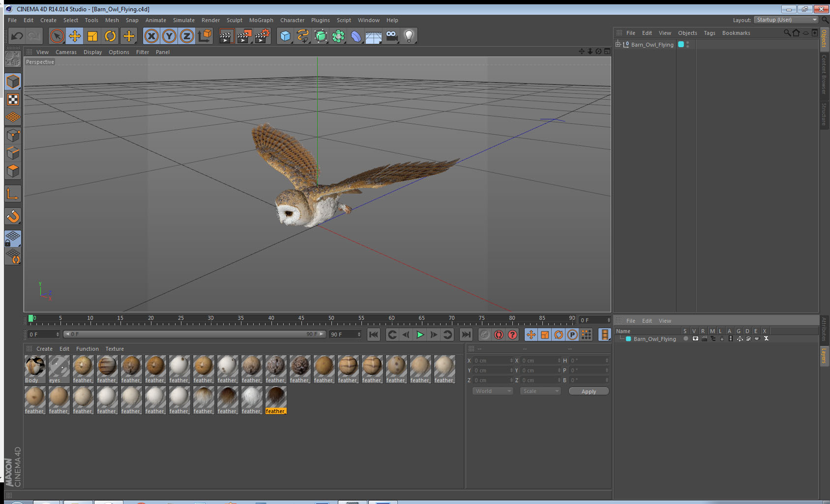This screenshot has height=504, width=830.
Task: Open Object manager Bookmarks menu
Action: (x=736, y=33)
